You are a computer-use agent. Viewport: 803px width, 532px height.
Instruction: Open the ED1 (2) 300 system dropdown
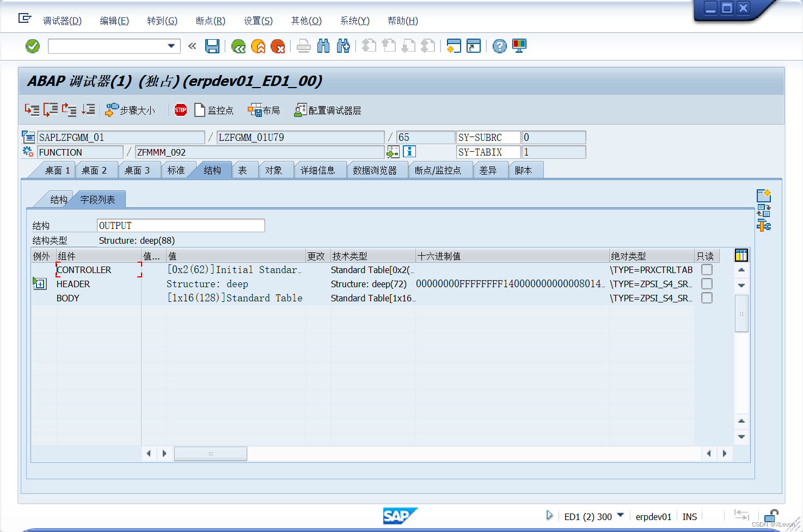click(620, 515)
